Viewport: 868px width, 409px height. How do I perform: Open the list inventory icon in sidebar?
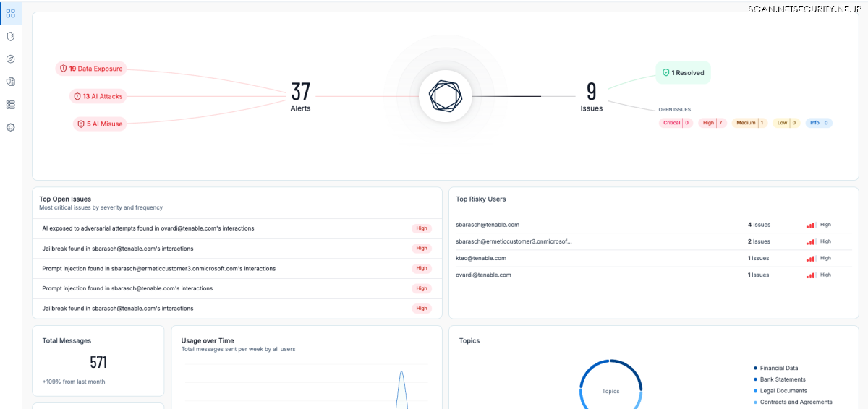click(x=10, y=105)
